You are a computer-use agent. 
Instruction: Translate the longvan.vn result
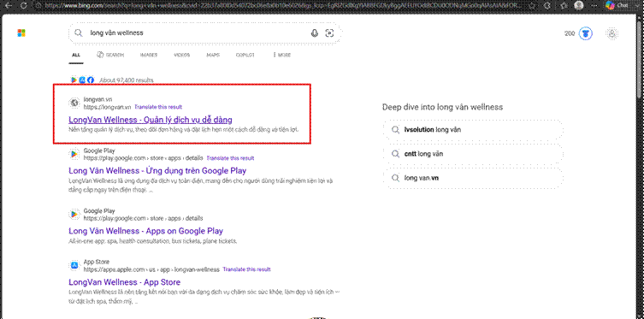[x=158, y=107]
